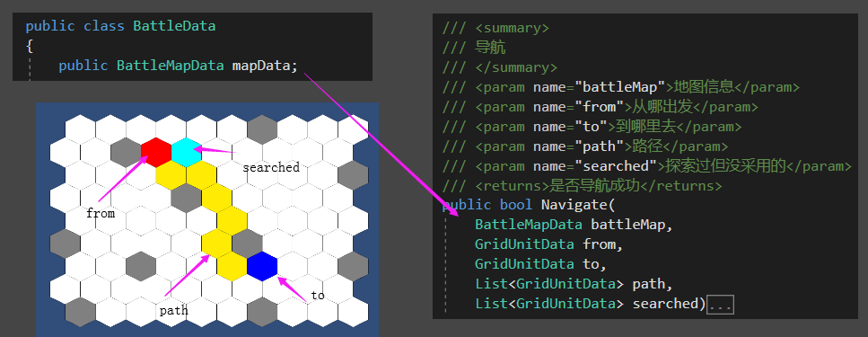This screenshot has height=337, width=868.
Task: Click the blue to hexagon cell
Action: click(262, 265)
